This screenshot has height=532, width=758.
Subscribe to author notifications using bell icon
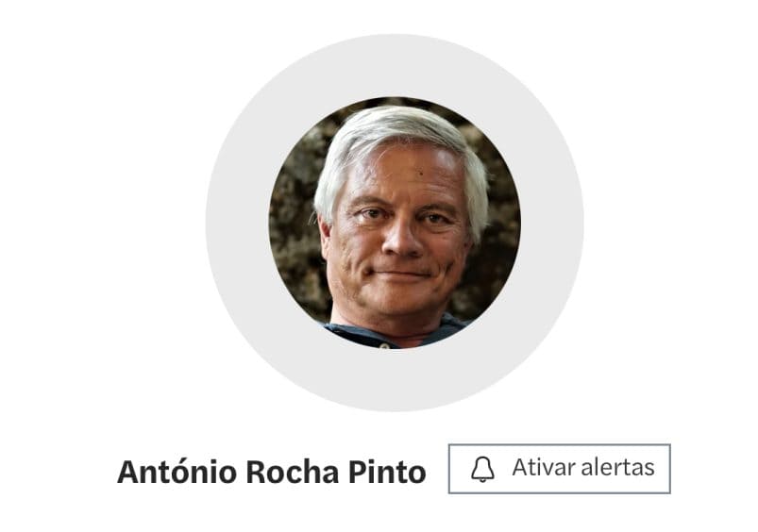(482, 469)
